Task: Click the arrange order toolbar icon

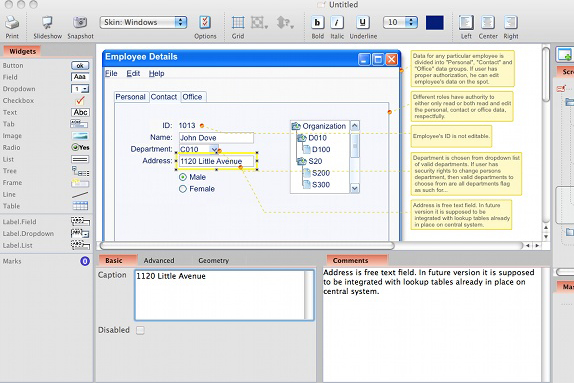Action: 285,23
